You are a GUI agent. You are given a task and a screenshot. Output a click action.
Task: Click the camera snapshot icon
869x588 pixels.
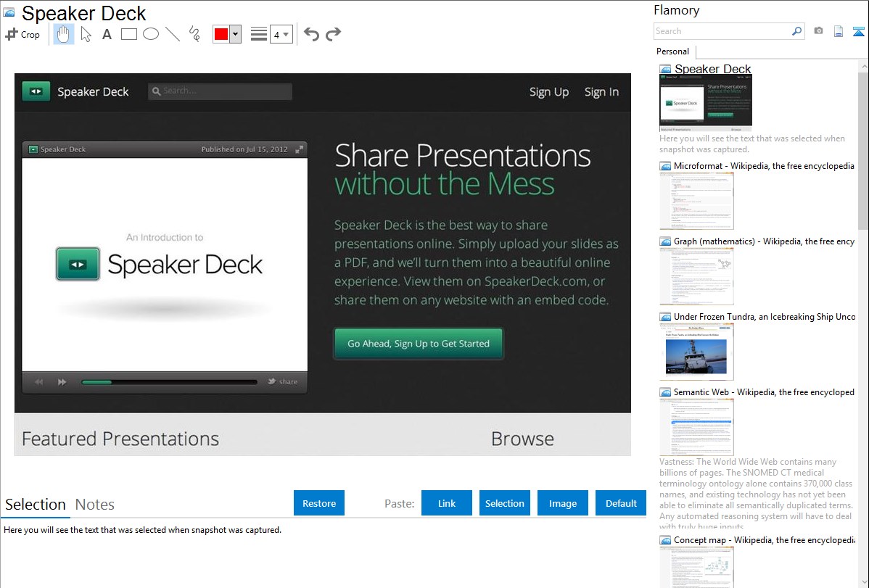click(818, 31)
